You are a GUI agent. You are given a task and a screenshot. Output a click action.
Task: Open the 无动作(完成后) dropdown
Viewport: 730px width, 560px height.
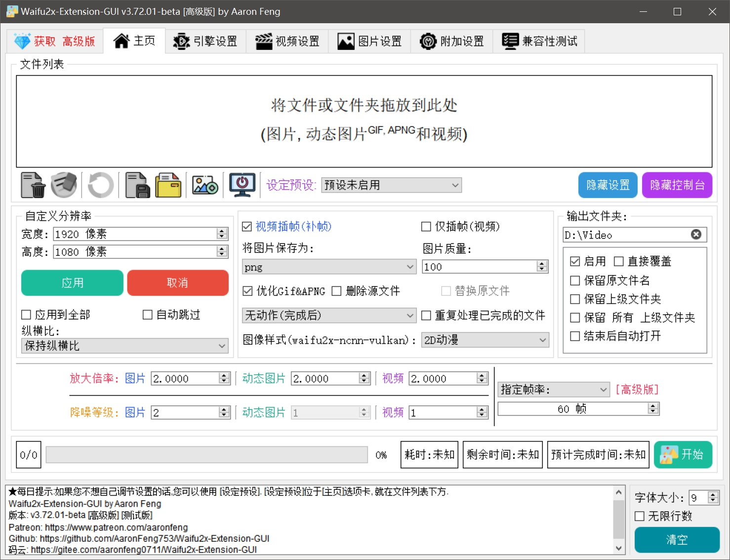pos(329,315)
